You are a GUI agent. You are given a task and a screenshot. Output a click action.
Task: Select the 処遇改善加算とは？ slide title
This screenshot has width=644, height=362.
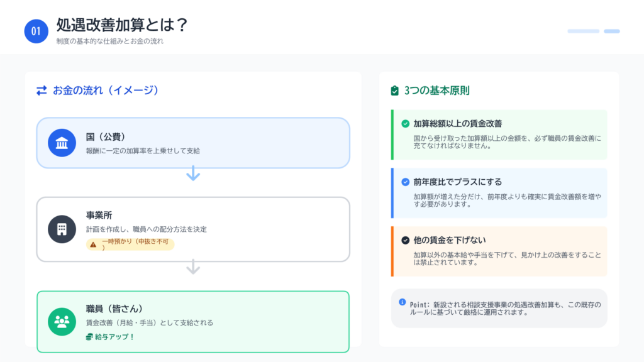122,25
